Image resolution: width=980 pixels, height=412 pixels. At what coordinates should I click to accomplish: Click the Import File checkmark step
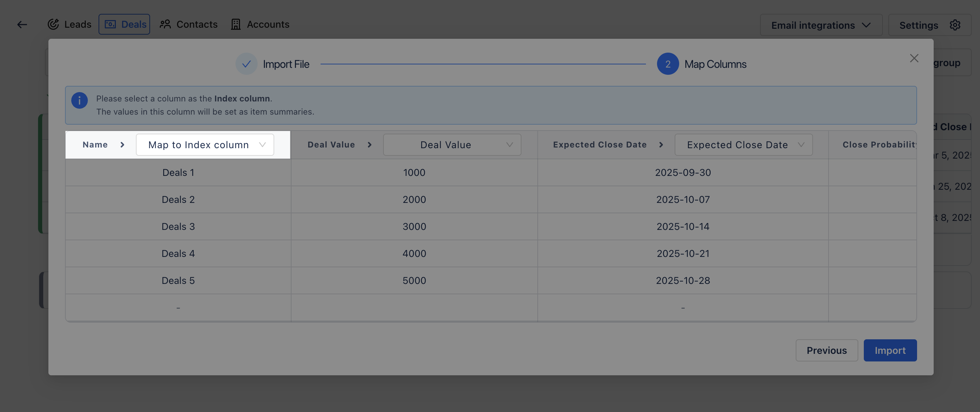click(247, 64)
